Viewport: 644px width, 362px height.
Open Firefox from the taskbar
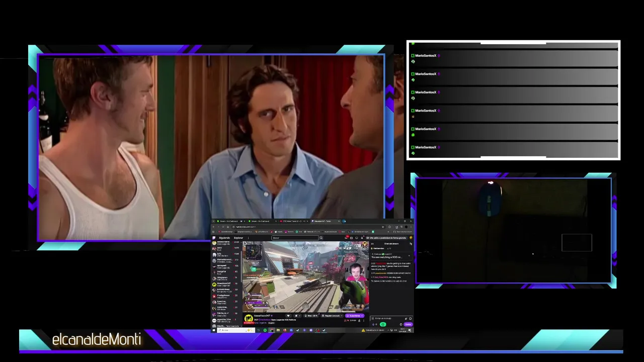285,330
